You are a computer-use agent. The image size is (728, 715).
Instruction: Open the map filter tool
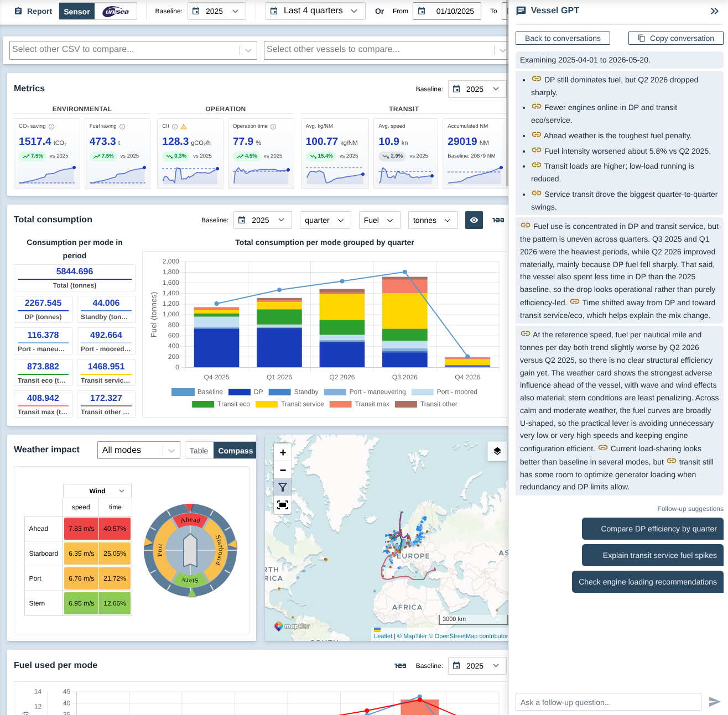tap(283, 487)
